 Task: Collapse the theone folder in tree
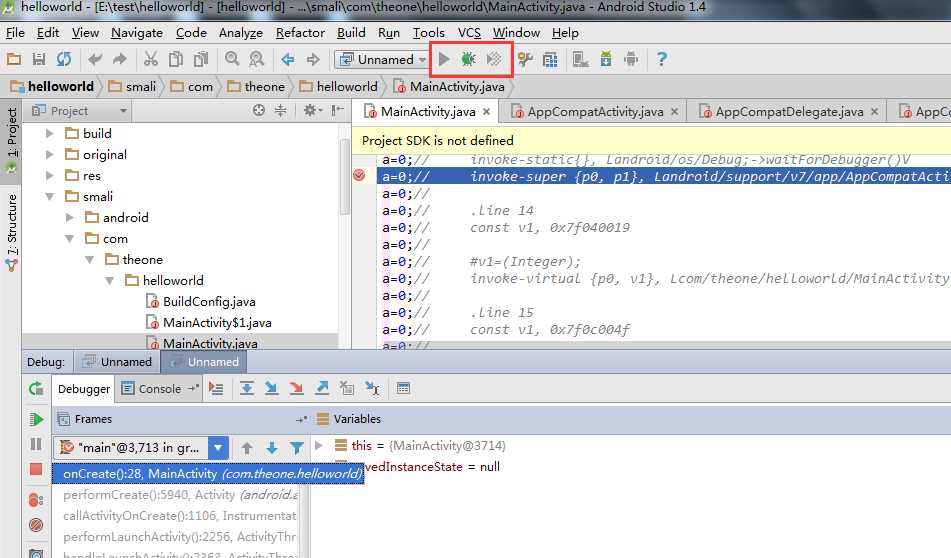90,260
